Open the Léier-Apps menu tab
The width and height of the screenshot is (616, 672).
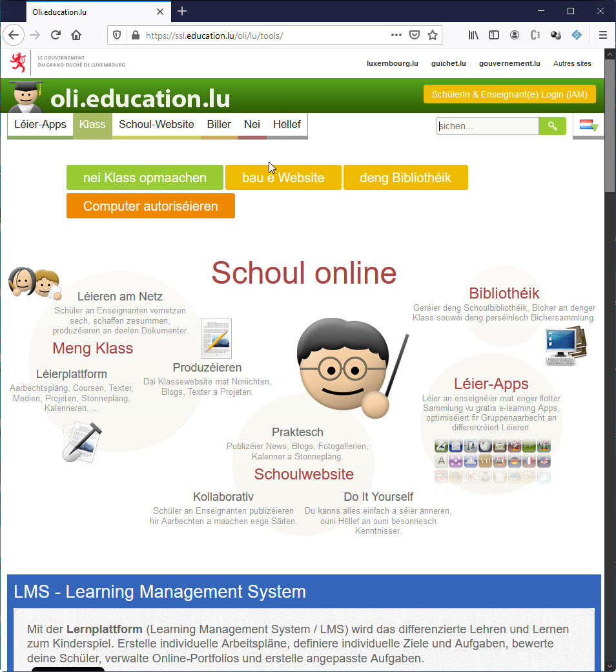[x=40, y=124]
